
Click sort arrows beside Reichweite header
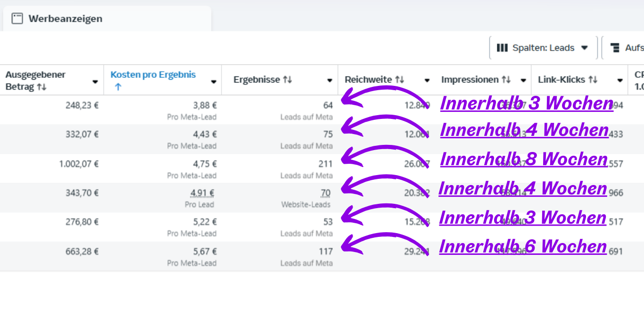400,80
